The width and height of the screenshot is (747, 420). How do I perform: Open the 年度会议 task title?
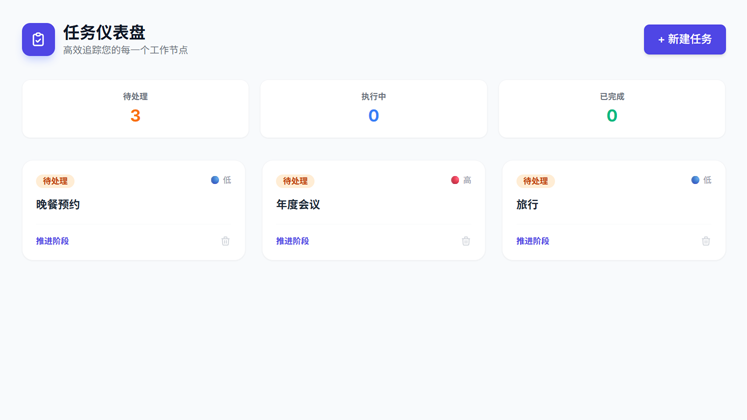[298, 205]
